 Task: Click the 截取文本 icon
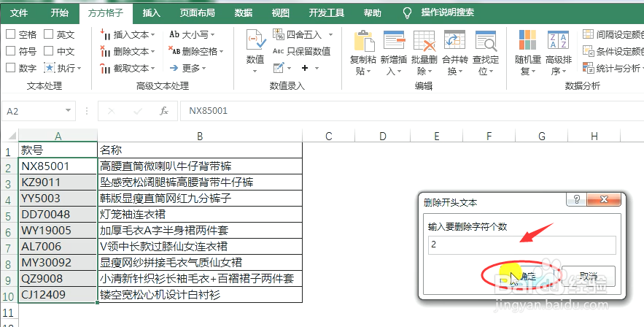click(105, 68)
